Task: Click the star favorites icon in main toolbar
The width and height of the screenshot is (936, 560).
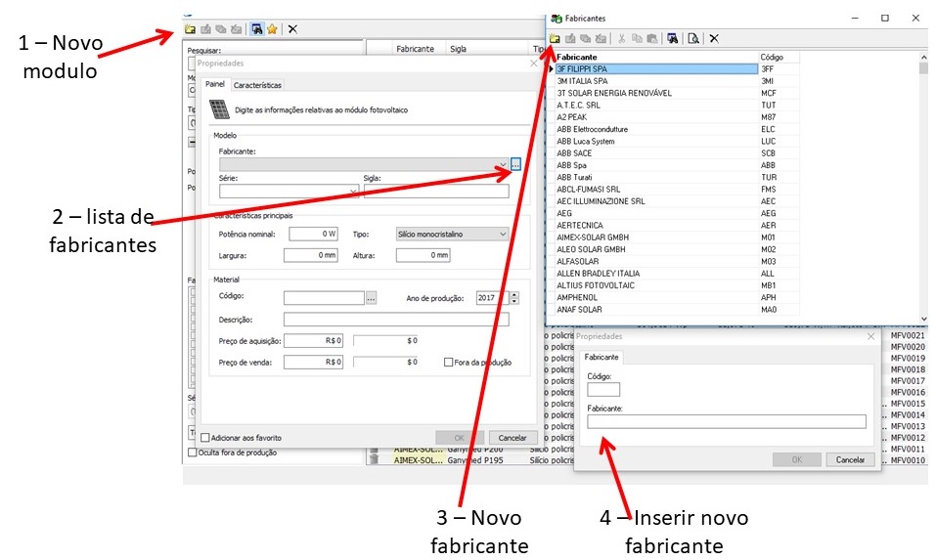Action: (273, 29)
